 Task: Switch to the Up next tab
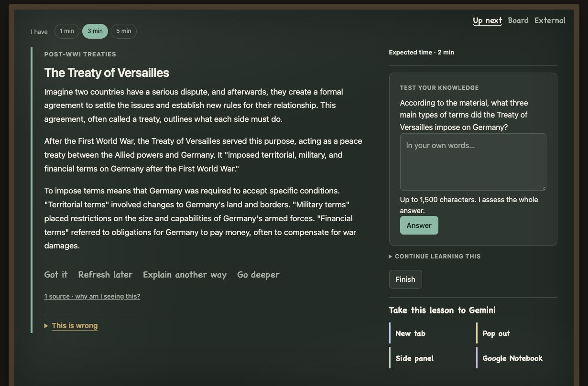(487, 21)
